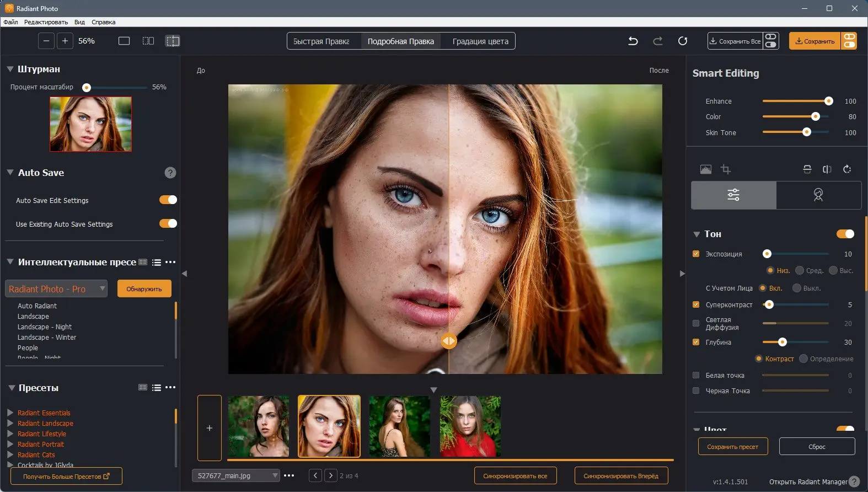Enable the Светлая Диффузия checkbox
The height and width of the screenshot is (492, 868).
696,323
